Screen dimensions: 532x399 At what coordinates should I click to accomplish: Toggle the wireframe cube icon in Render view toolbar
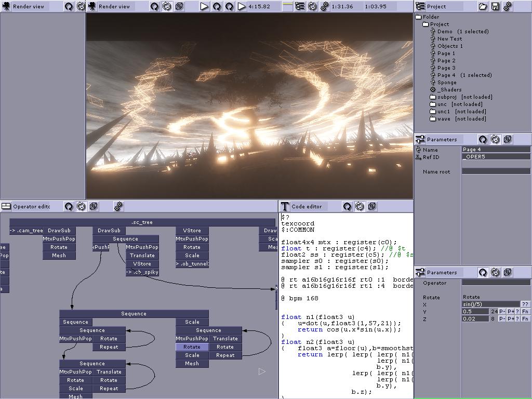click(x=179, y=6)
